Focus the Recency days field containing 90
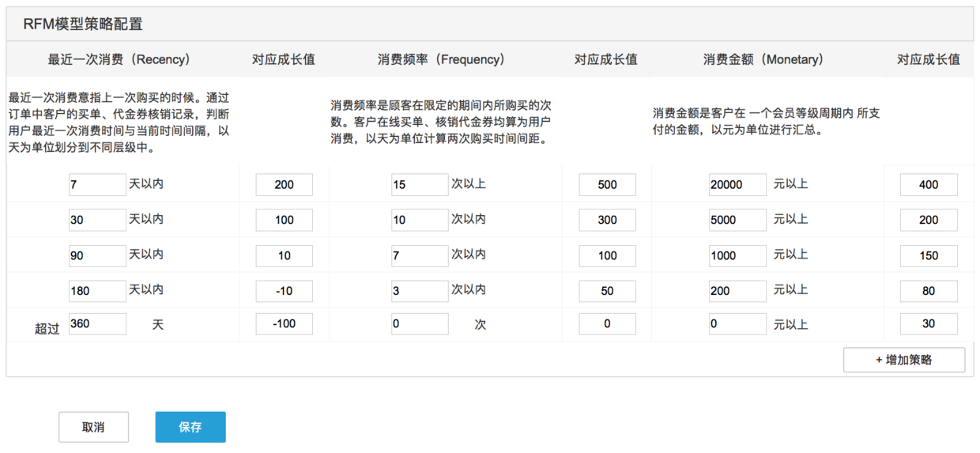The height and width of the screenshot is (453, 980). coord(97,256)
